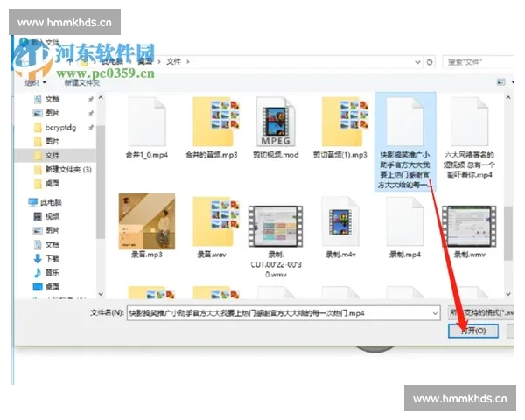525x420 pixels.
Task: Click sidebar scroll up arrow
Action: 101,98
